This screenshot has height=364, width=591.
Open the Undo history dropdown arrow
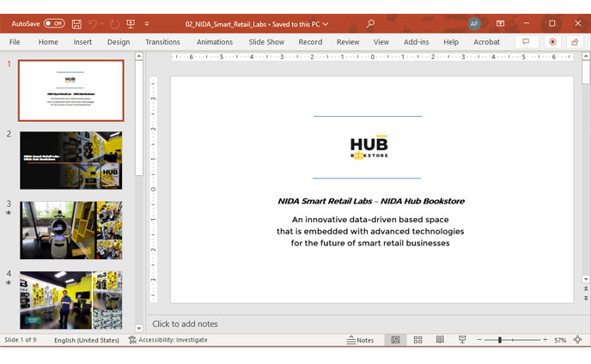pyautogui.click(x=101, y=24)
